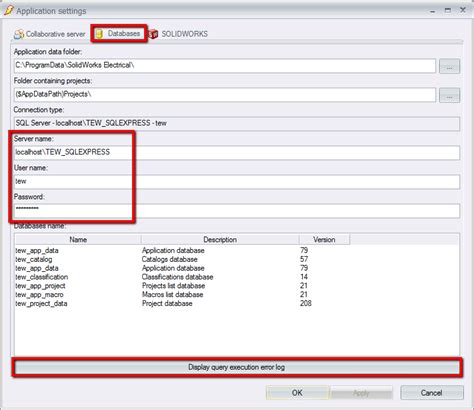The height and width of the screenshot is (410, 474).
Task: Close the Application settings window
Action: pos(463,10)
